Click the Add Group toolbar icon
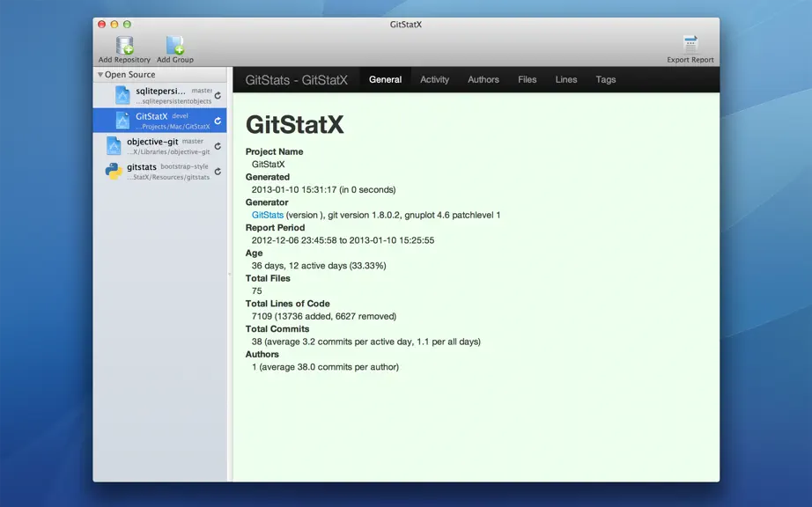Screen dimensions: 812x507 coord(175,45)
